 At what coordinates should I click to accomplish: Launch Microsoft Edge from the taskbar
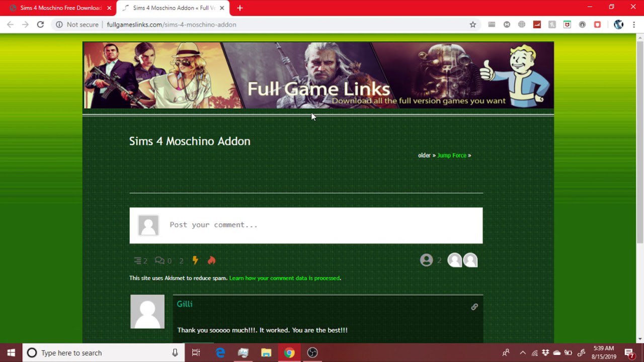(x=220, y=352)
